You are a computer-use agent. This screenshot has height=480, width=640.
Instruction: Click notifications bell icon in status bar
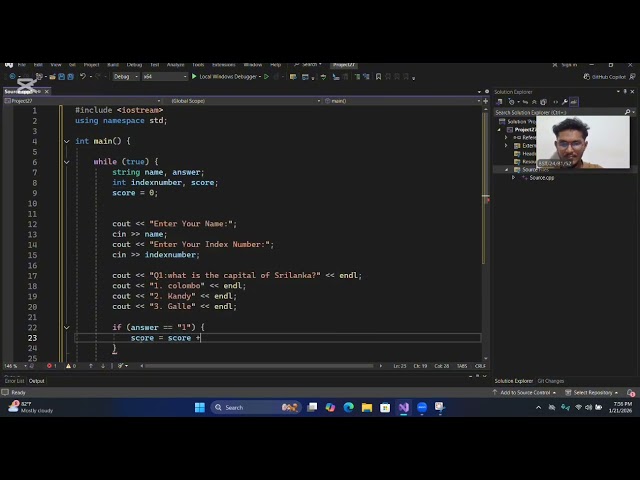coord(631,393)
